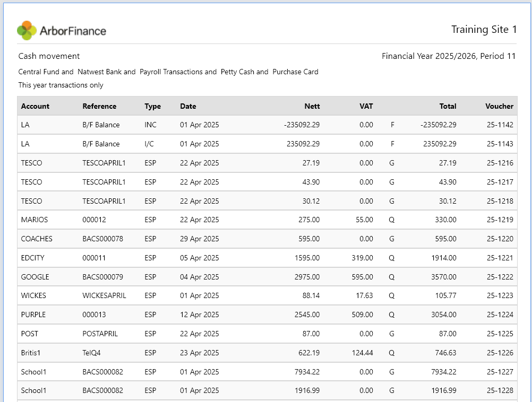
Task: Click the Total column header
Action: pyautogui.click(x=448, y=106)
